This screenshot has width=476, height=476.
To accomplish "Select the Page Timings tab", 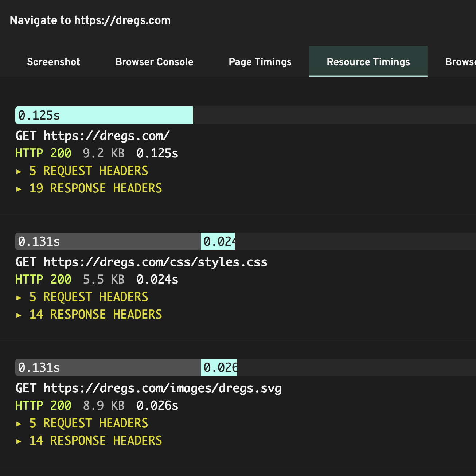I will pyautogui.click(x=260, y=62).
